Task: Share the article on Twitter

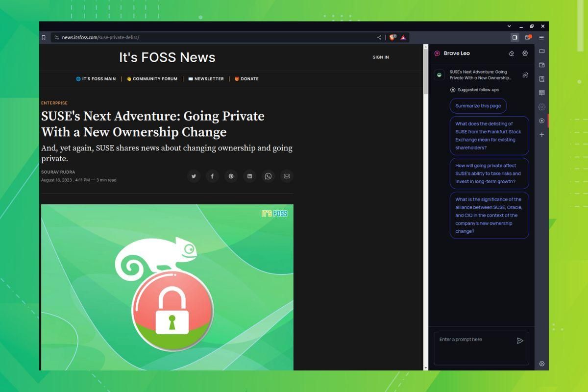Action: point(194,176)
